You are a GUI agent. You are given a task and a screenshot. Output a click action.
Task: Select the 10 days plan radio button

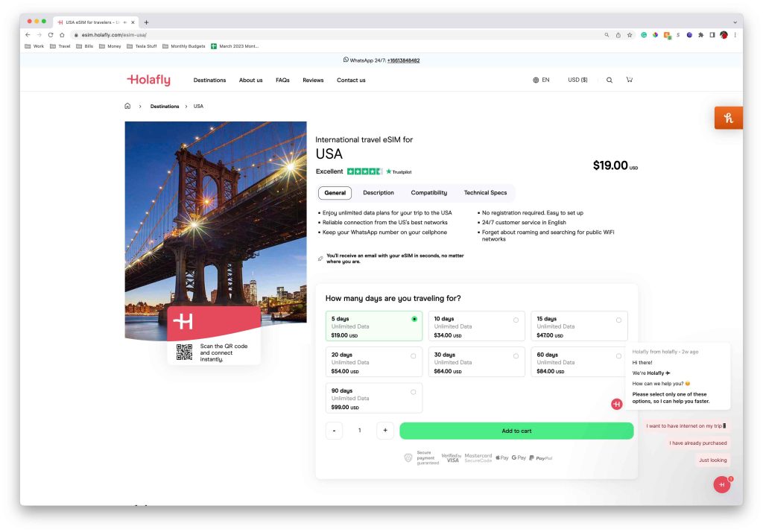tap(516, 320)
